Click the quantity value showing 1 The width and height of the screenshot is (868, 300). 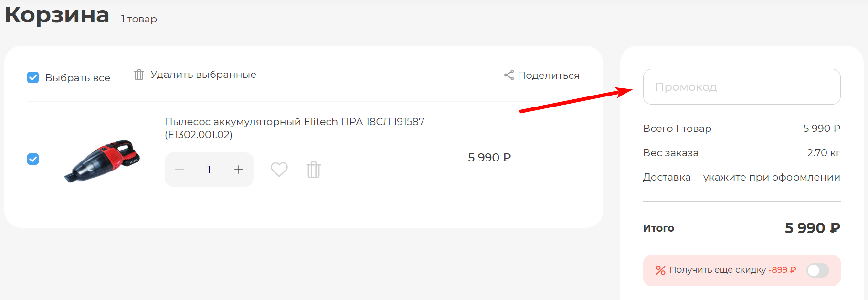[209, 169]
